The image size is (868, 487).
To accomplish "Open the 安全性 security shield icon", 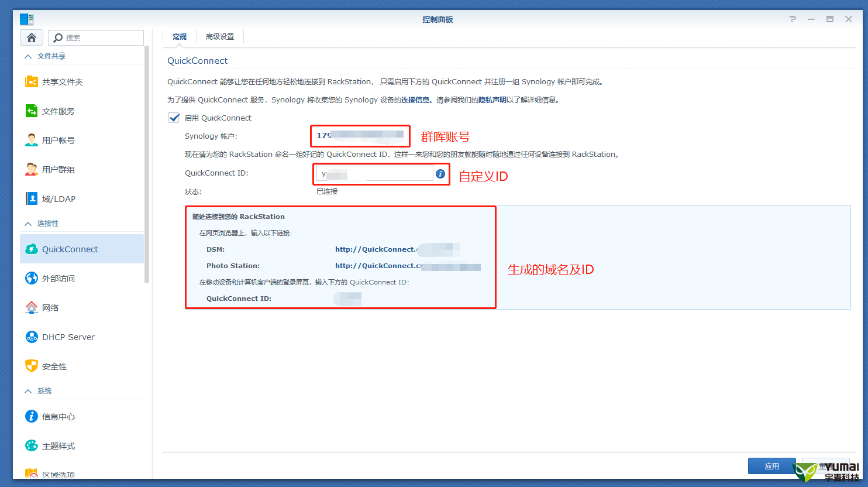I will point(32,366).
